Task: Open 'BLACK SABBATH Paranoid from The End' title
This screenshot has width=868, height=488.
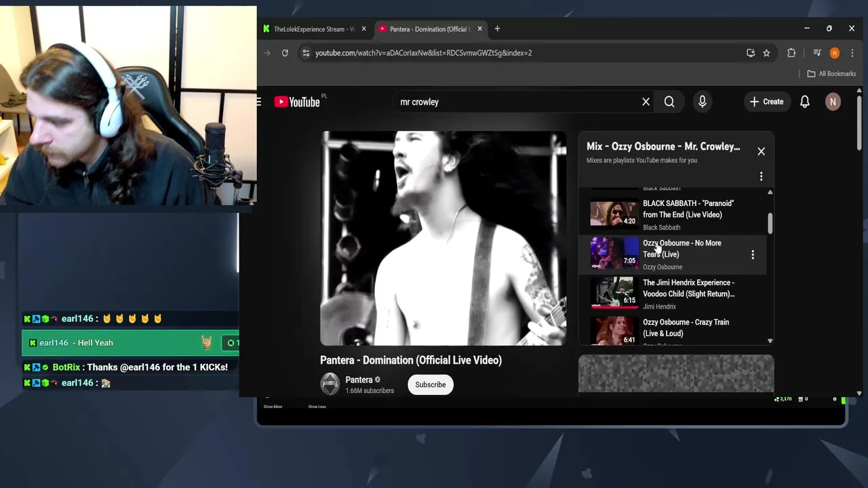Action: click(x=688, y=209)
